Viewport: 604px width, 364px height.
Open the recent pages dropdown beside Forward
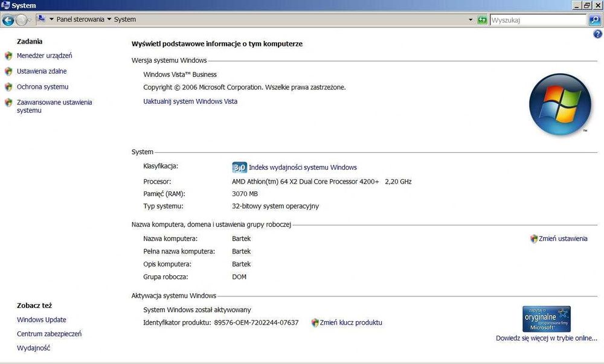[x=30, y=20]
